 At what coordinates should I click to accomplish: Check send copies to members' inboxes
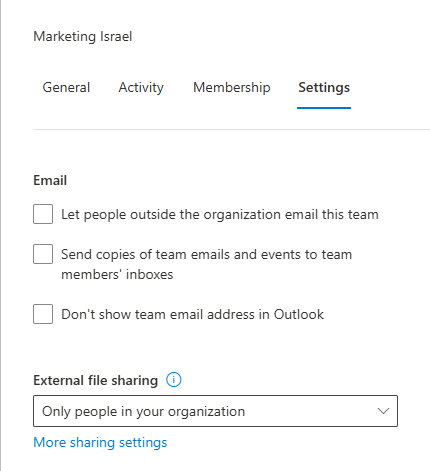pyautogui.click(x=43, y=254)
